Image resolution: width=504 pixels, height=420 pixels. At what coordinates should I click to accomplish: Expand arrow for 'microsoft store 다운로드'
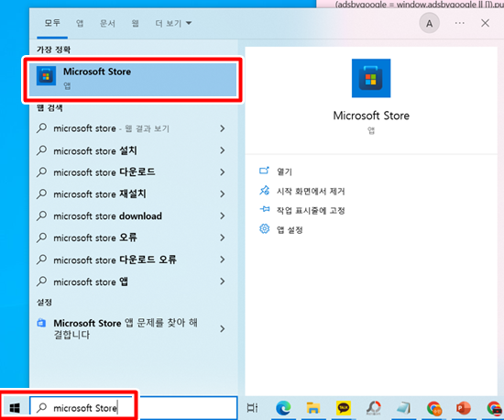222,172
